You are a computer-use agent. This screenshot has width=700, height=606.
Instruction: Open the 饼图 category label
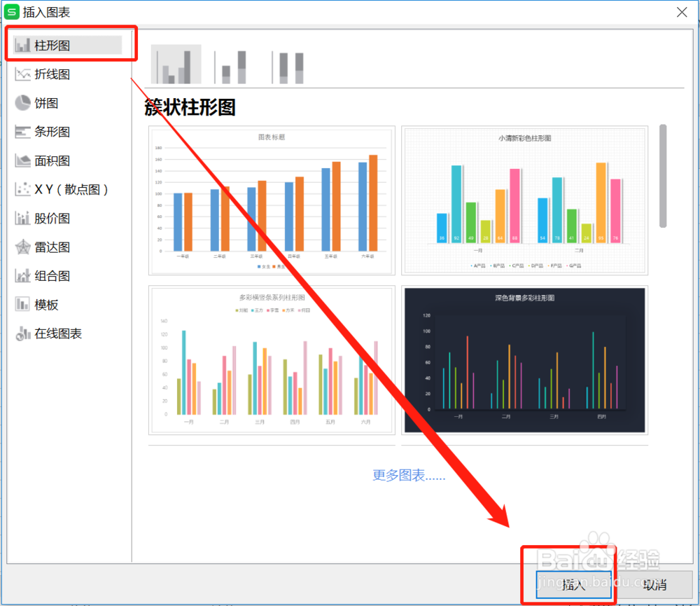tap(46, 103)
